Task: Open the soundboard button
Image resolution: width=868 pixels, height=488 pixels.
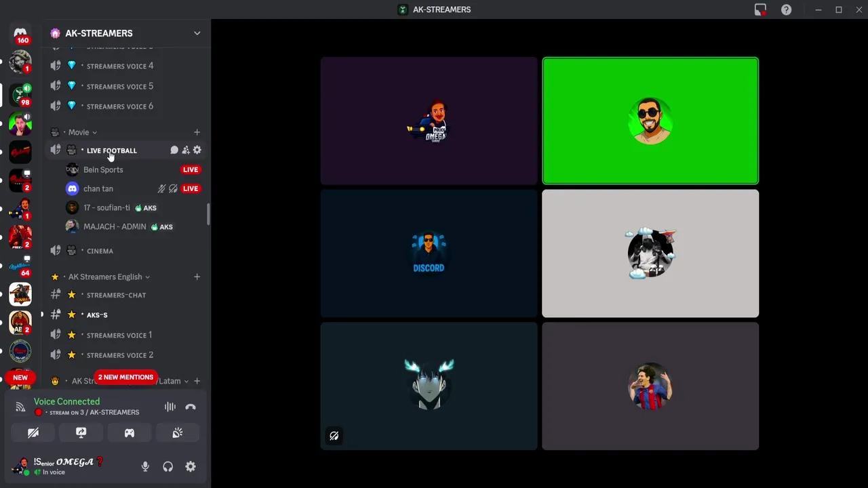Action: click(x=178, y=433)
